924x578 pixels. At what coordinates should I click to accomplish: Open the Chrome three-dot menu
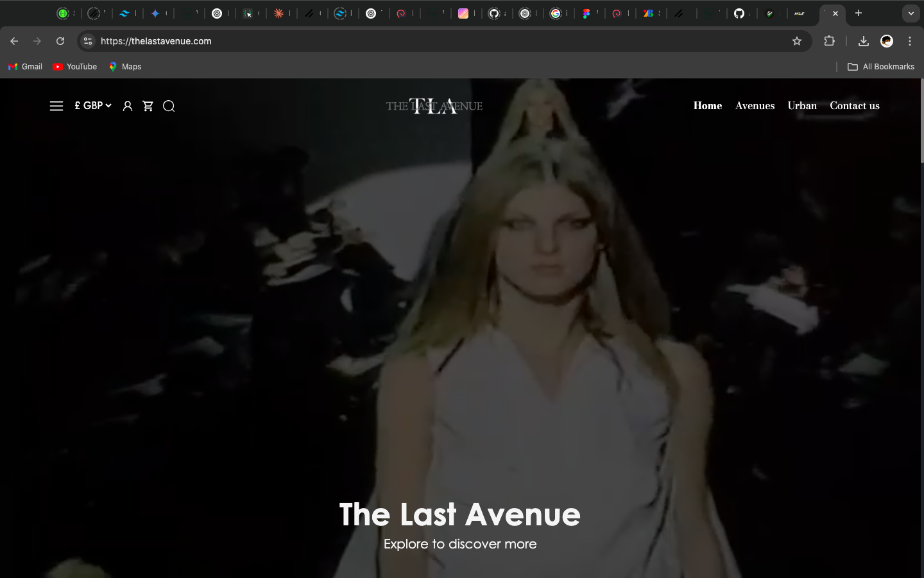tap(910, 41)
